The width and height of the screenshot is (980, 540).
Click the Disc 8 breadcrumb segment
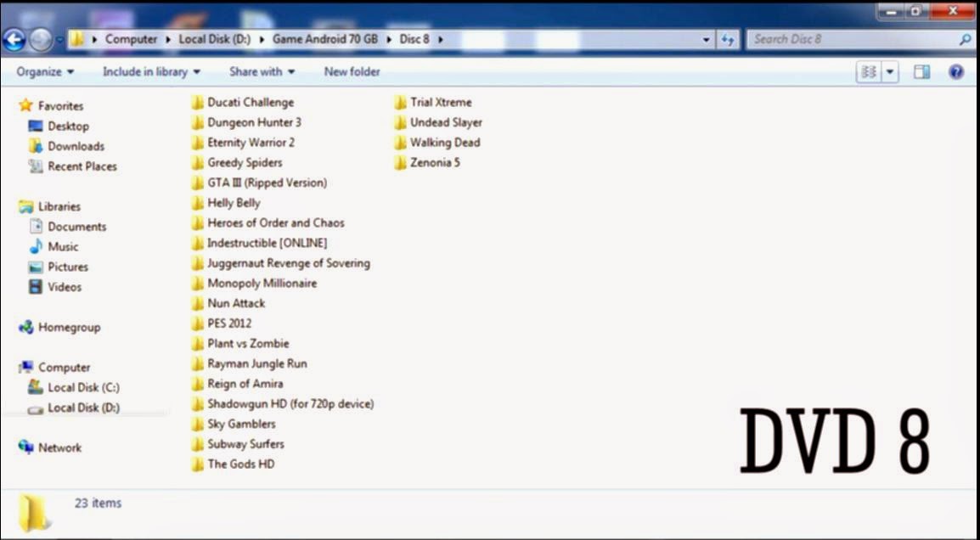click(414, 39)
